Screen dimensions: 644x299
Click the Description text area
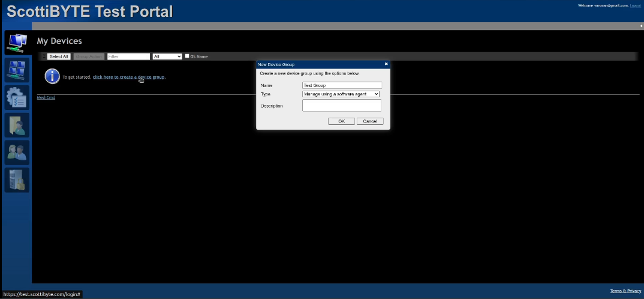[x=342, y=106]
